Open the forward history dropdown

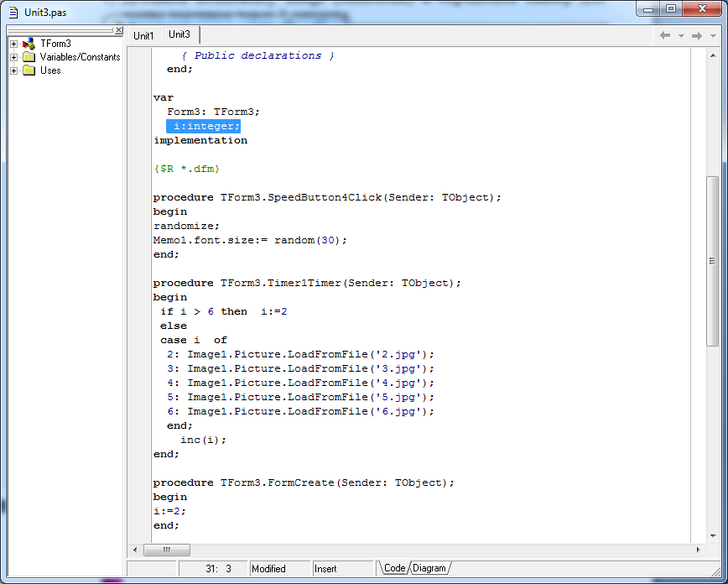713,36
